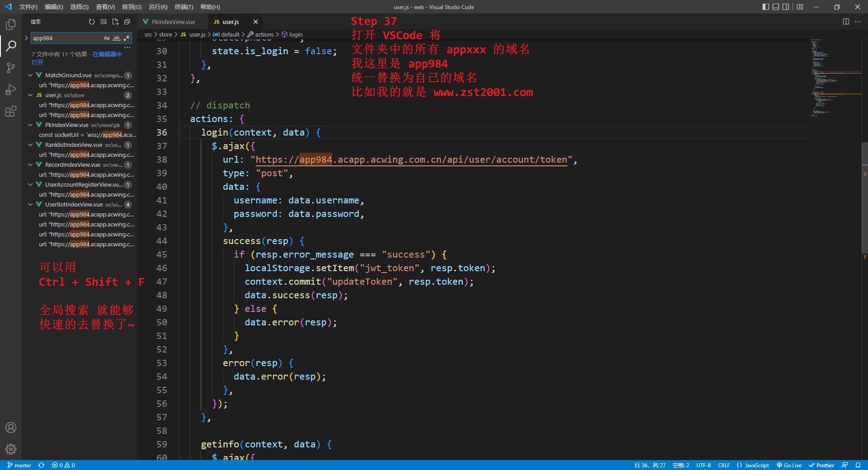Click the notifications bell icon
868x470 pixels.
pyautogui.click(x=858, y=465)
